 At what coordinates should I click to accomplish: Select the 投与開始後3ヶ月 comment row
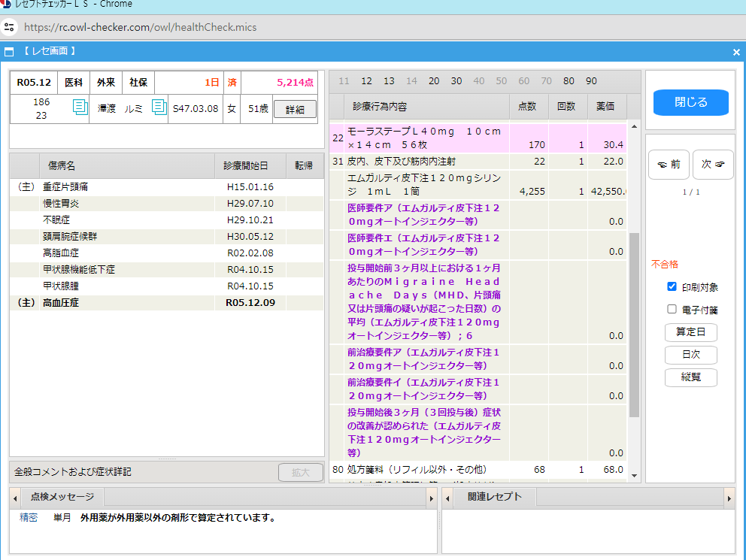tap(478, 433)
